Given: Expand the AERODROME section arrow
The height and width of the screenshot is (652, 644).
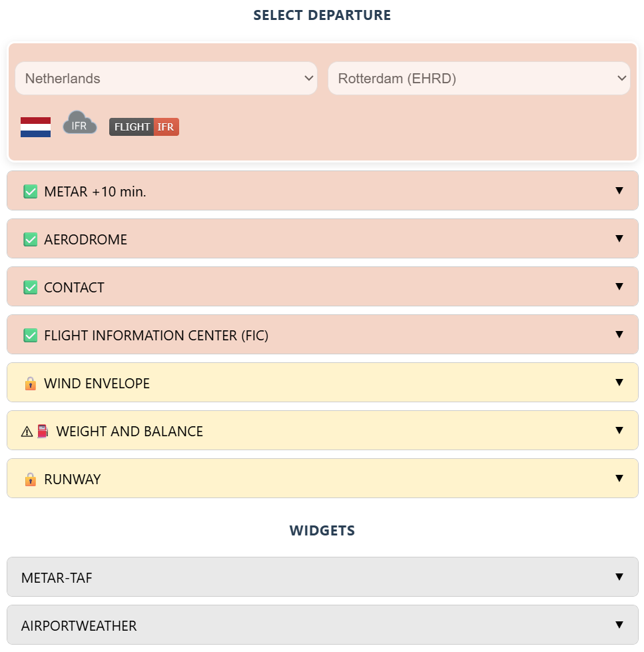Looking at the screenshot, I should coord(619,239).
